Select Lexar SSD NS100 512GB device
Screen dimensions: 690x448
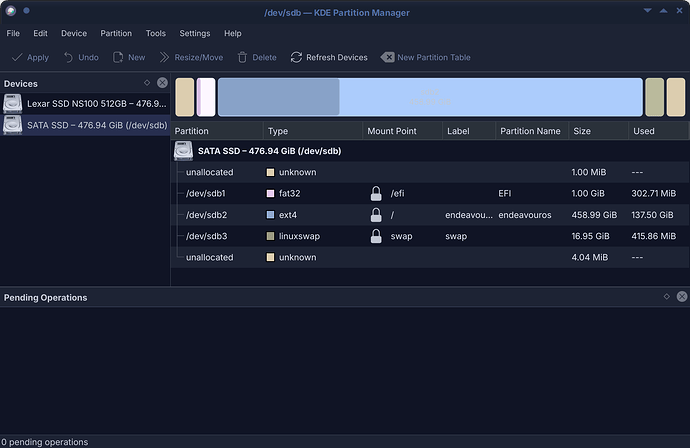(x=85, y=103)
